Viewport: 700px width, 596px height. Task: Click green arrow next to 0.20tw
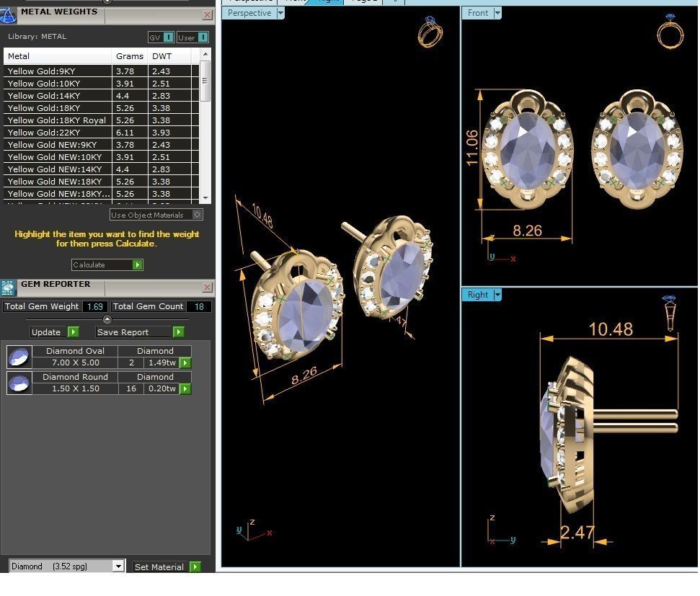[185, 389]
